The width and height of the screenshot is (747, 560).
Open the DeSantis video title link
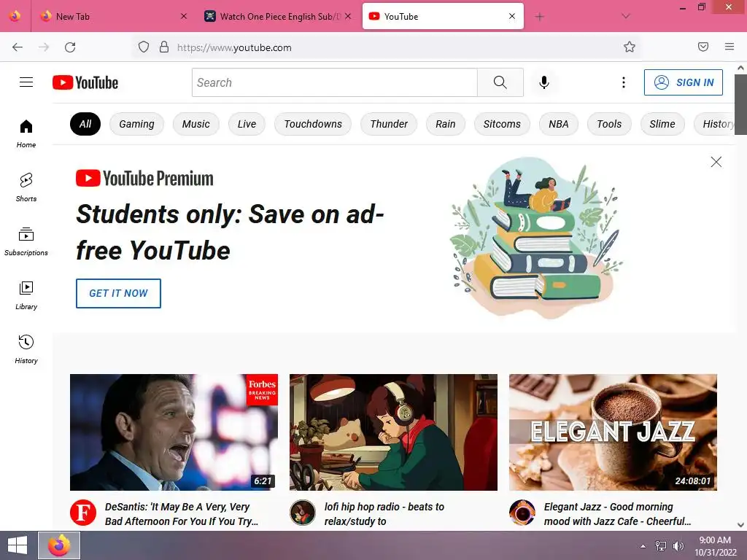182,514
